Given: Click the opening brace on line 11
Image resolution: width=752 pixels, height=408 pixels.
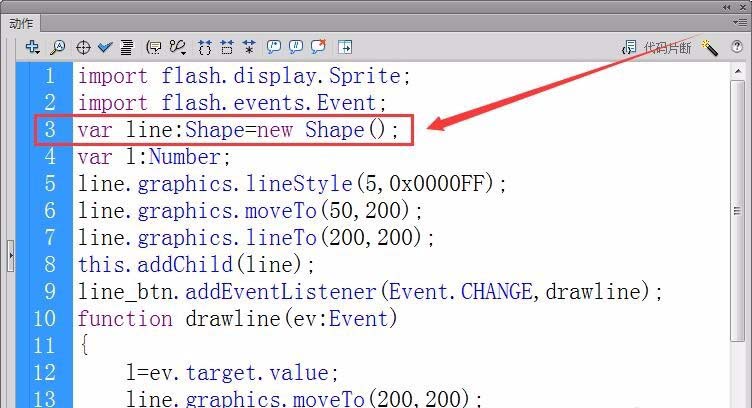Looking at the screenshot, I should tap(84, 345).
